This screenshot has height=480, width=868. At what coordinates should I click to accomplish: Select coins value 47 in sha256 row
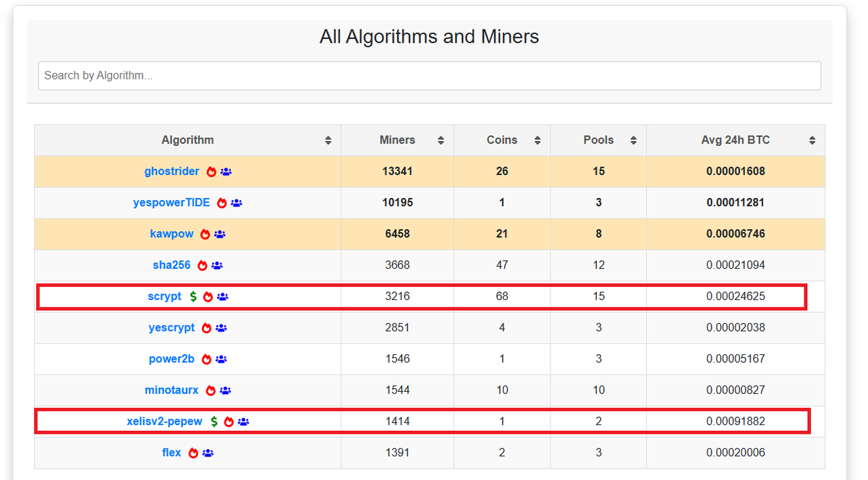click(x=502, y=265)
